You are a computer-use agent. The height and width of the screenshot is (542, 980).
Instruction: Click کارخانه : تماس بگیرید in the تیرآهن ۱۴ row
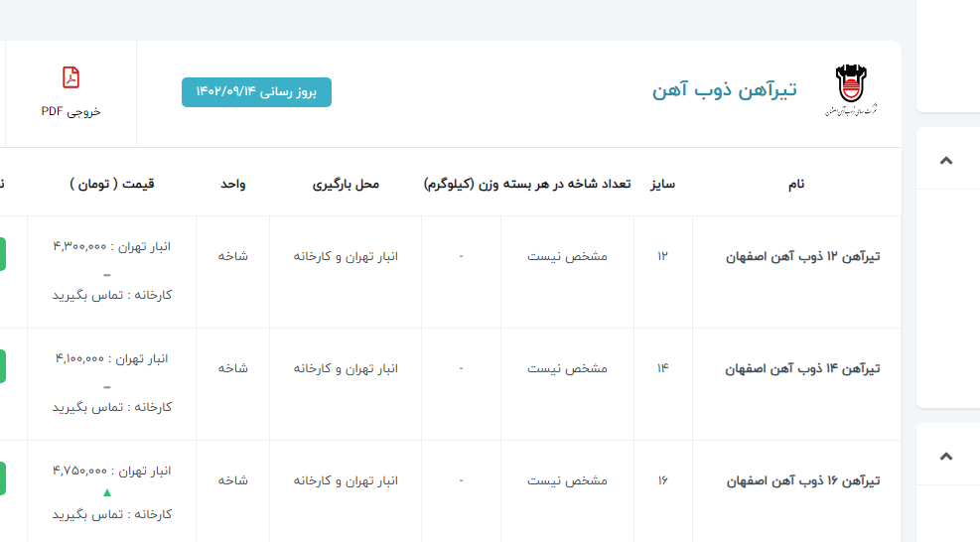(x=112, y=407)
